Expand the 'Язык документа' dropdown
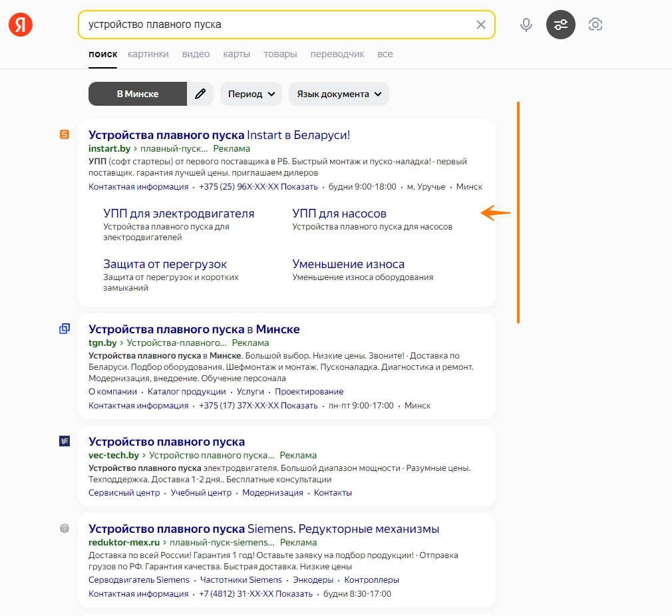This screenshot has height=616, width=672. pos(339,94)
